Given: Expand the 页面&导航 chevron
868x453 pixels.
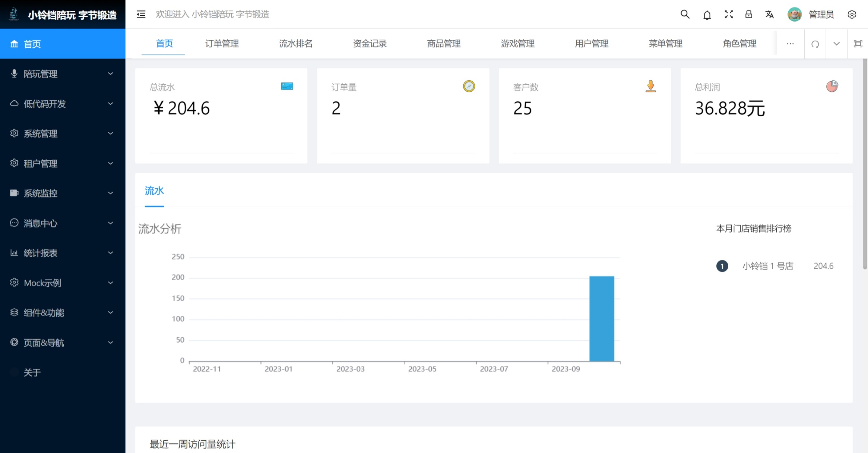Looking at the screenshot, I should tap(110, 342).
